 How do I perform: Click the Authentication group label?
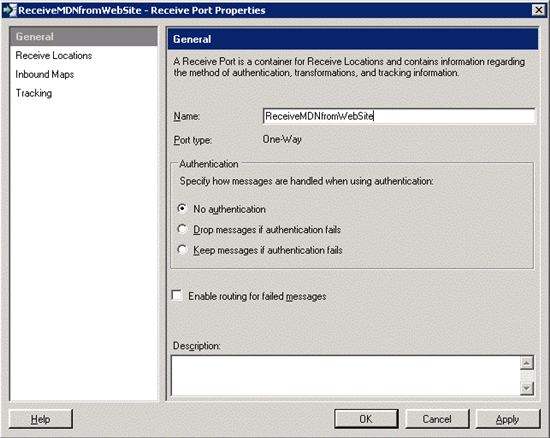[209, 164]
